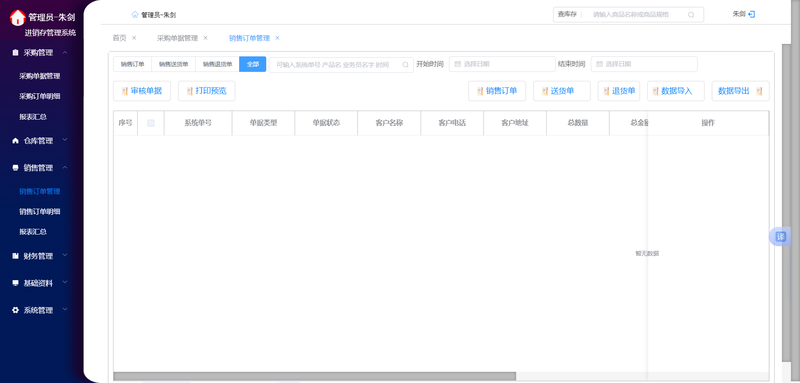Select the 全部 filter segment

click(253, 64)
